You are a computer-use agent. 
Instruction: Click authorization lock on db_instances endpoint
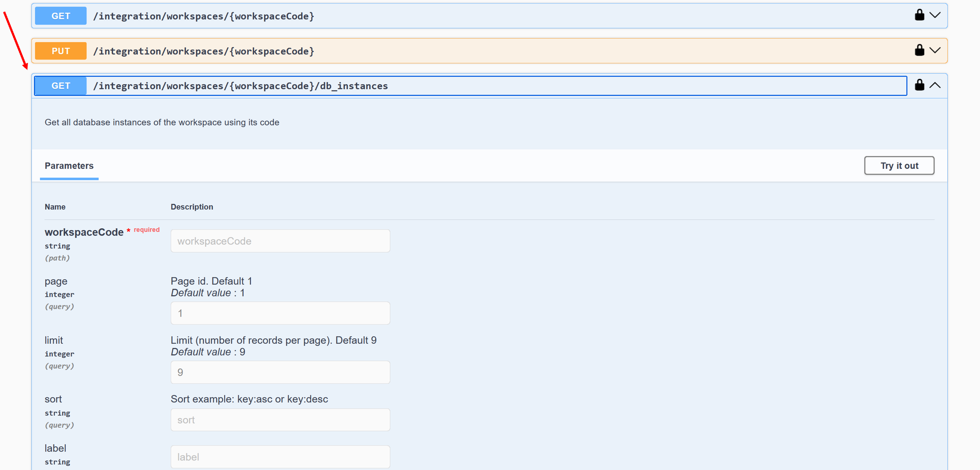(x=919, y=85)
